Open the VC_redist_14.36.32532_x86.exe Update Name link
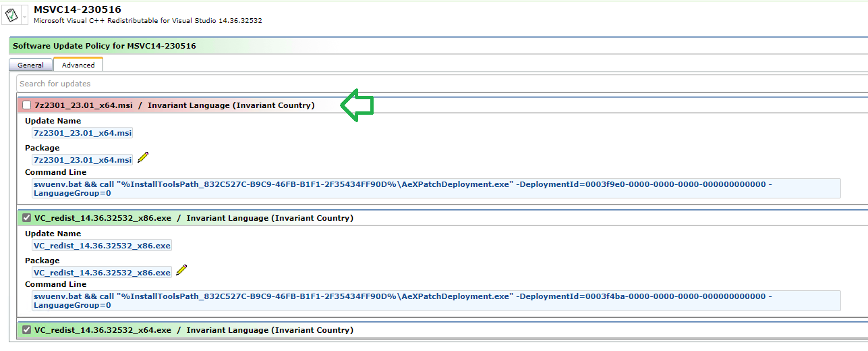This screenshot has width=868, height=351. (x=102, y=246)
